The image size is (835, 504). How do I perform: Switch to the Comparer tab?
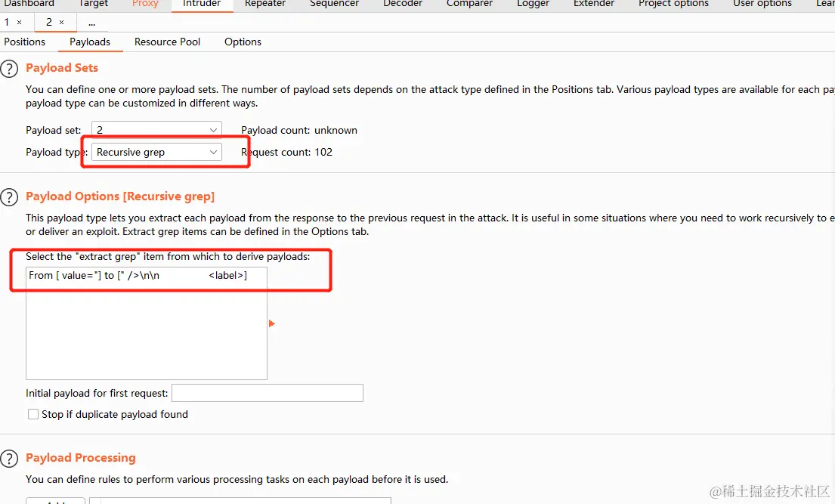click(470, 4)
